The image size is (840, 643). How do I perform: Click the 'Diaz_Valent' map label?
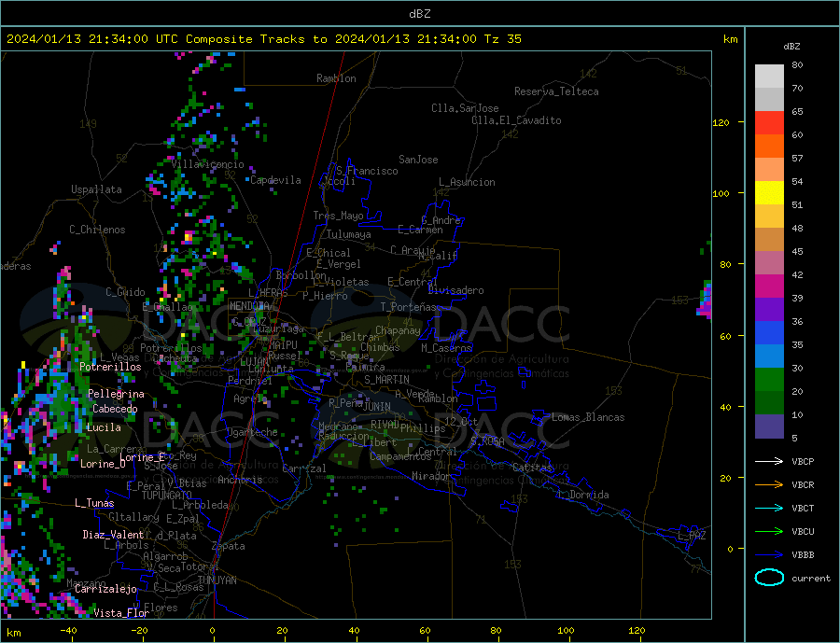click(113, 535)
